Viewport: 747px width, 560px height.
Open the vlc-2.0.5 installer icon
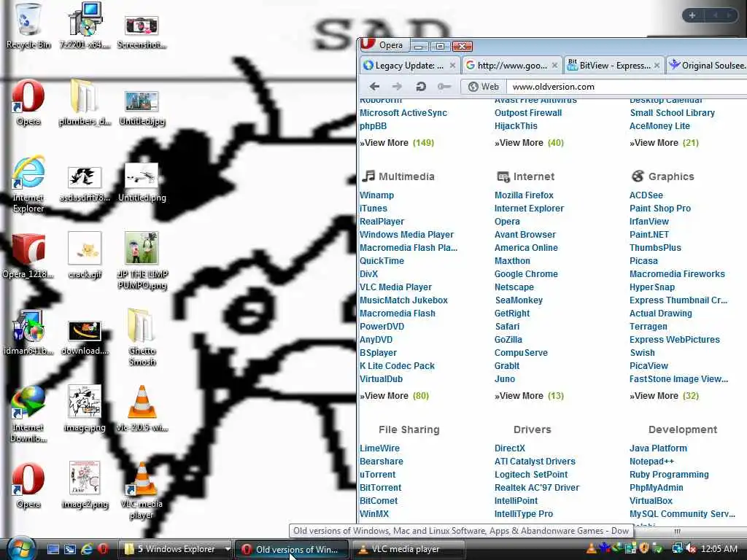click(x=142, y=408)
